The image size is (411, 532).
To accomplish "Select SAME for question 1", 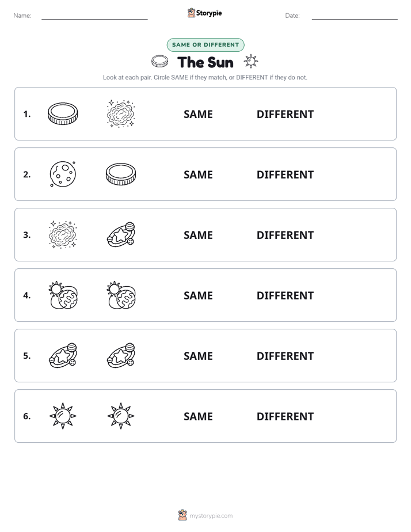I will 198,115.
